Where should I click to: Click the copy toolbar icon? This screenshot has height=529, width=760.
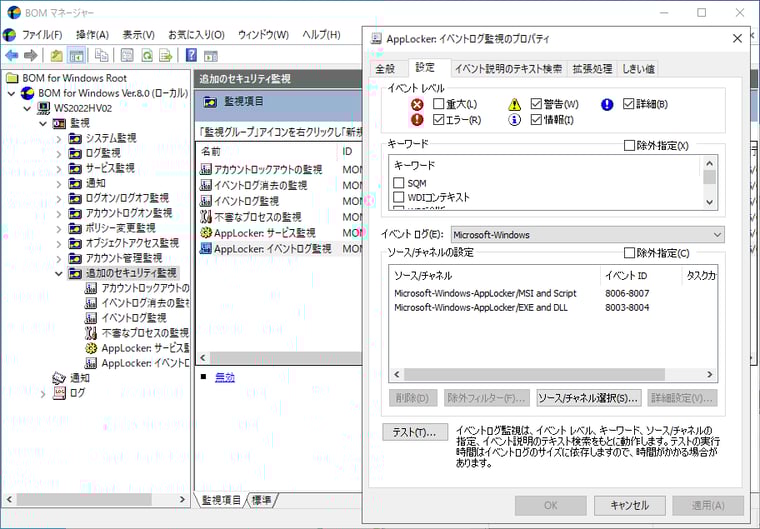tap(101, 55)
